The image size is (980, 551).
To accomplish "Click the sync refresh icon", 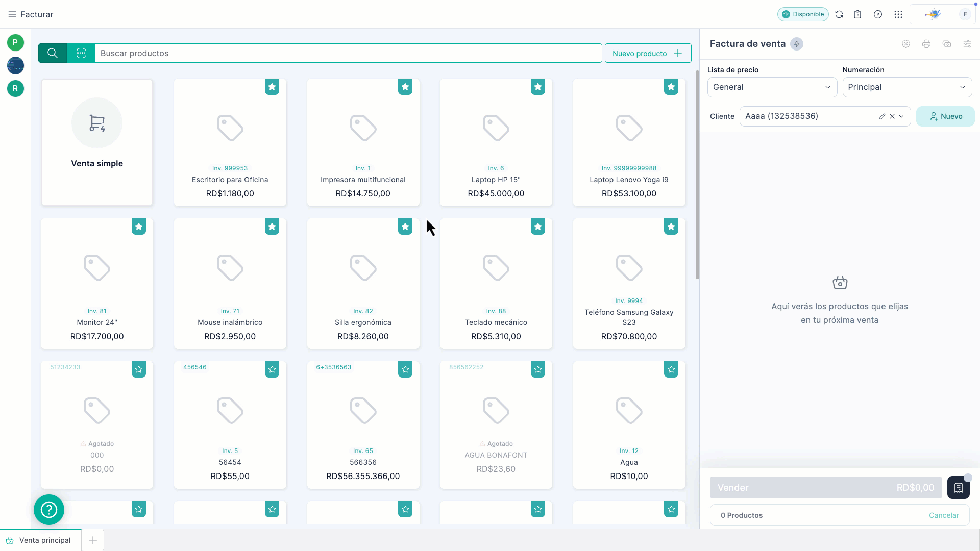I will (839, 14).
